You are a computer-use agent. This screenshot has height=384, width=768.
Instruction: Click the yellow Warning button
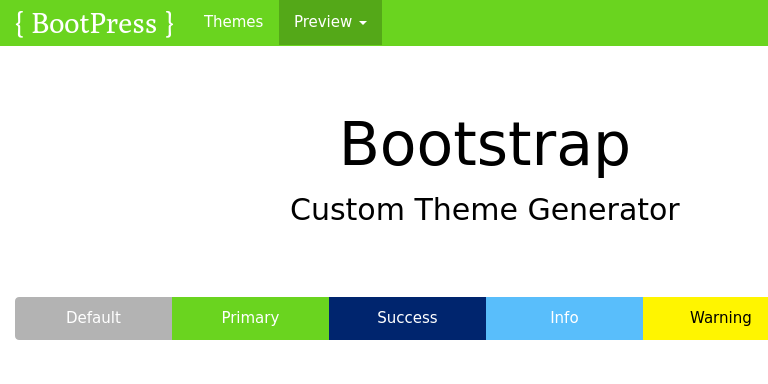click(x=705, y=318)
